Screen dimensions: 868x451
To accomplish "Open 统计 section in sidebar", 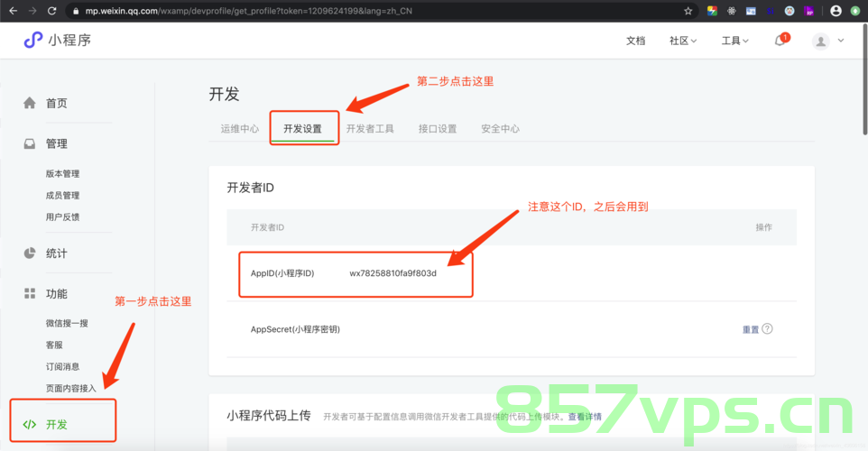I will (x=57, y=253).
